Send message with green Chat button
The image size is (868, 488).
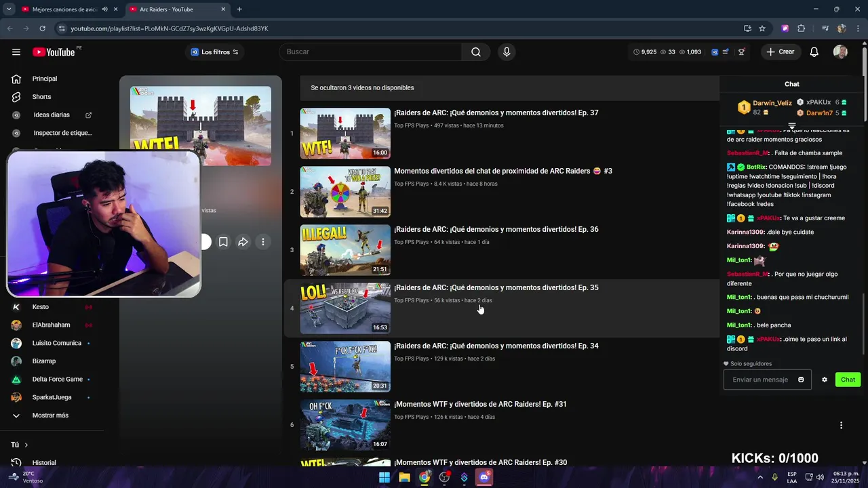[x=848, y=380]
